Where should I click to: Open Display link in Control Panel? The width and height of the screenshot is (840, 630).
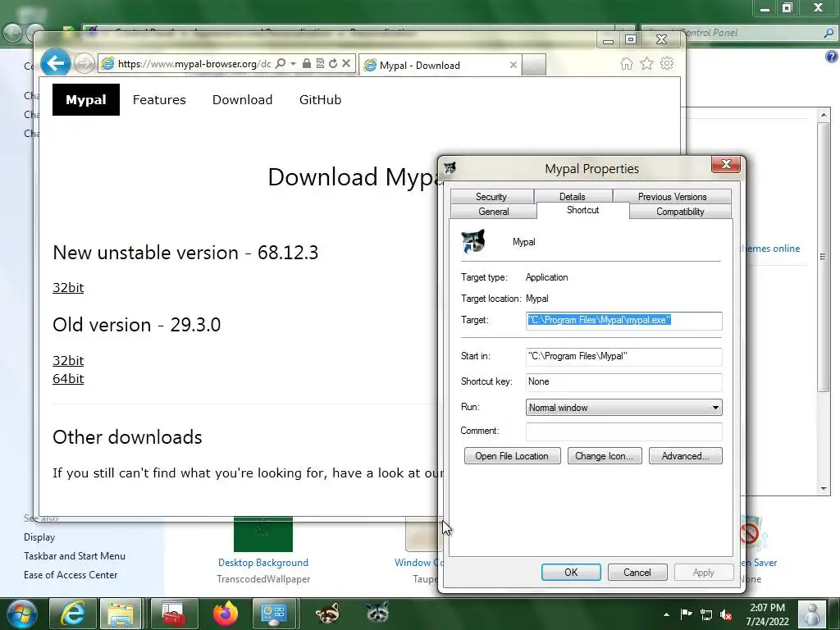coord(39,537)
